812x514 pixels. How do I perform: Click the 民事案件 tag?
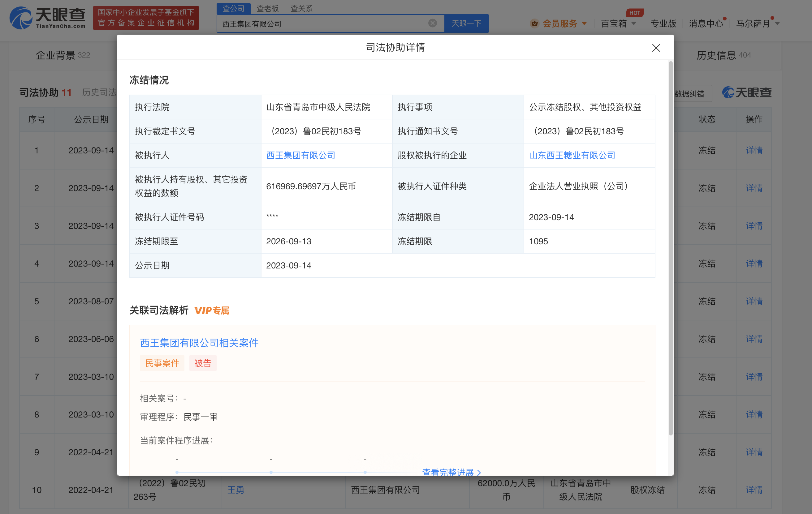coord(162,363)
